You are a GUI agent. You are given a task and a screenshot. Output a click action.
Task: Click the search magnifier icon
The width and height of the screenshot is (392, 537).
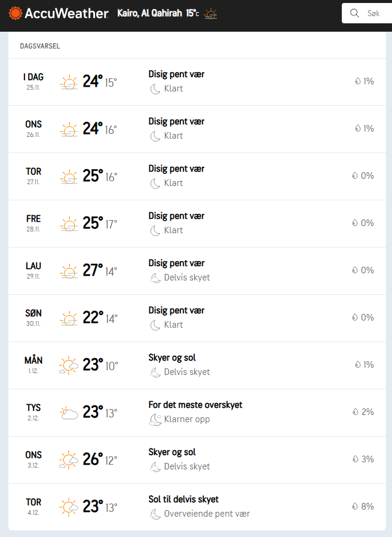click(x=354, y=13)
